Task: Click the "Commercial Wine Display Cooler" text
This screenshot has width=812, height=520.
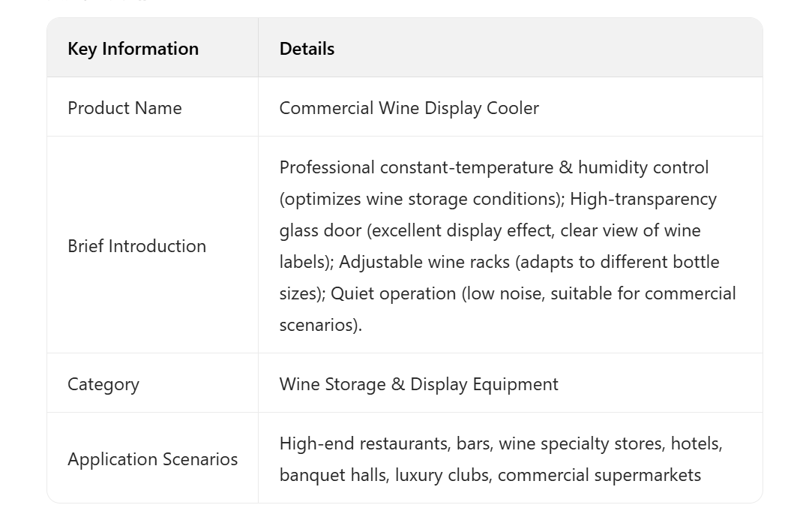Action: 409,108
